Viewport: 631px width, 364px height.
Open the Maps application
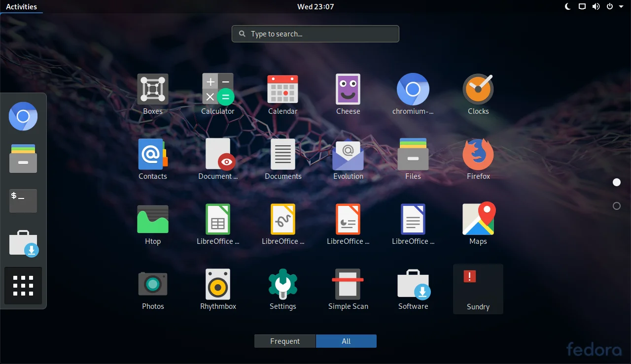tap(478, 225)
